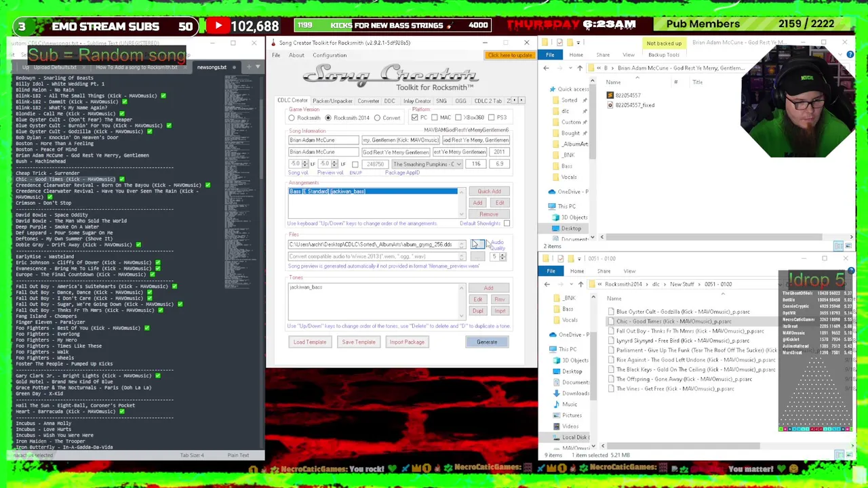Click the tempo field showing 116
Viewport: 868px width, 488px height.
(477, 165)
